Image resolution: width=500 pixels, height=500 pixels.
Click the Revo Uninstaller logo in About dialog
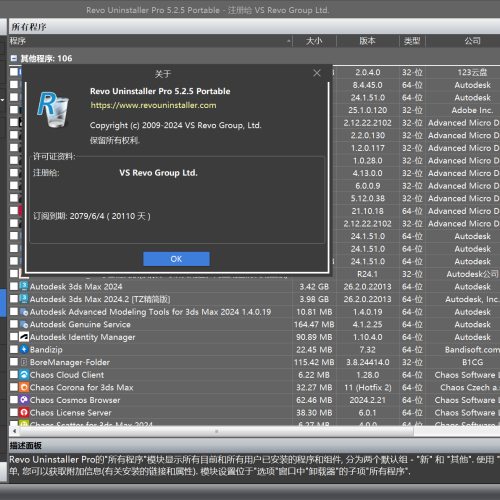(54, 110)
